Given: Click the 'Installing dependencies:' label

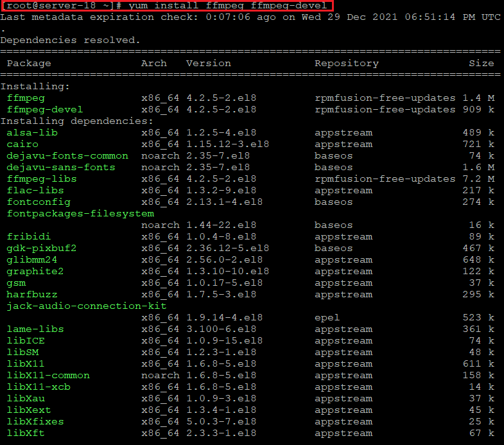Looking at the screenshot, I should [x=77, y=121].
